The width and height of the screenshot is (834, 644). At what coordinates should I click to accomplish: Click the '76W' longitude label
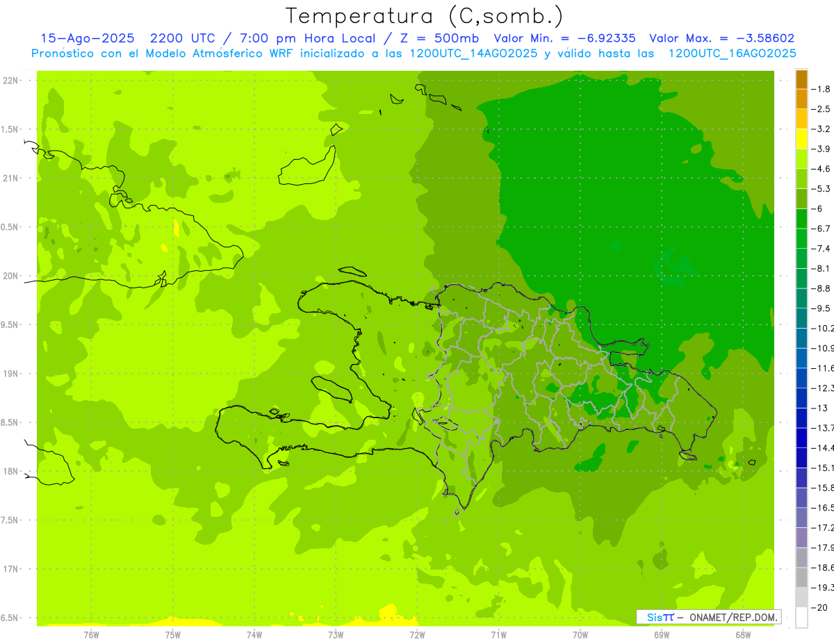coord(91,635)
